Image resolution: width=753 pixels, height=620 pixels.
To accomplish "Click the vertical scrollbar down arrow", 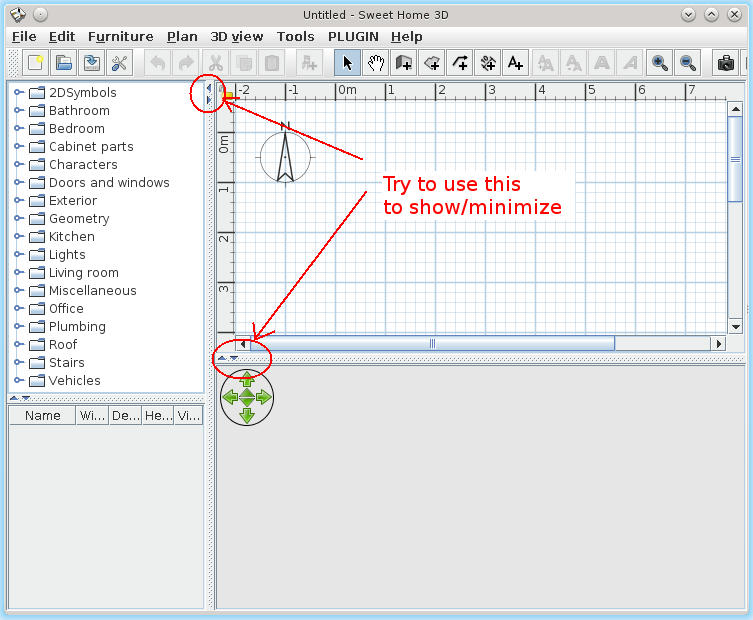I will point(736,326).
